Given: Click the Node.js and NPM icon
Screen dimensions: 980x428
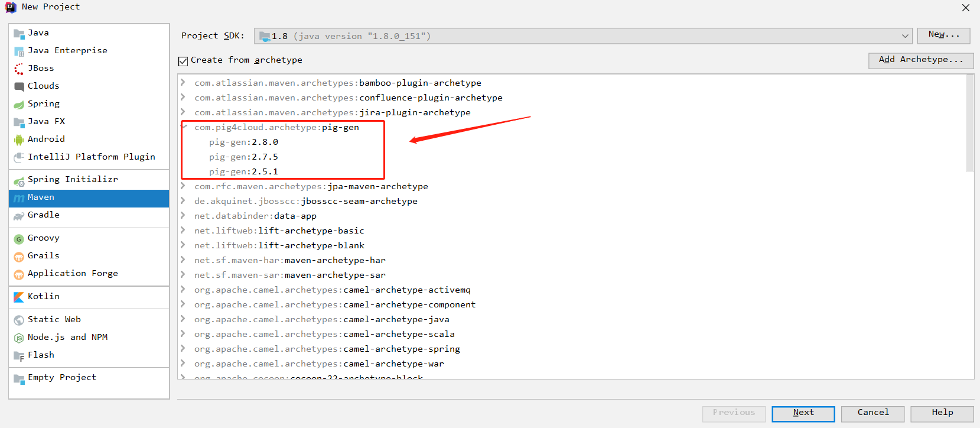Looking at the screenshot, I should 19,338.
